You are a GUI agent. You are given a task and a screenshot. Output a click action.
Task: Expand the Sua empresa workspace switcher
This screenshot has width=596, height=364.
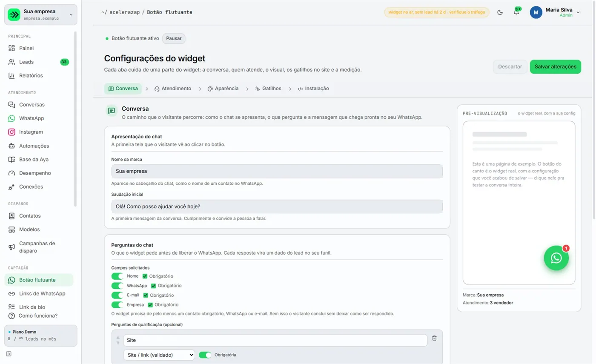tap(41, 15)
